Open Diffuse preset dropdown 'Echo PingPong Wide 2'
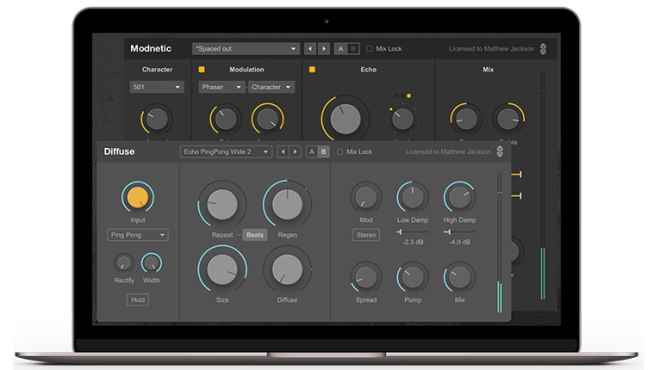This screenshot has height=370, width=660. [226, 152]
